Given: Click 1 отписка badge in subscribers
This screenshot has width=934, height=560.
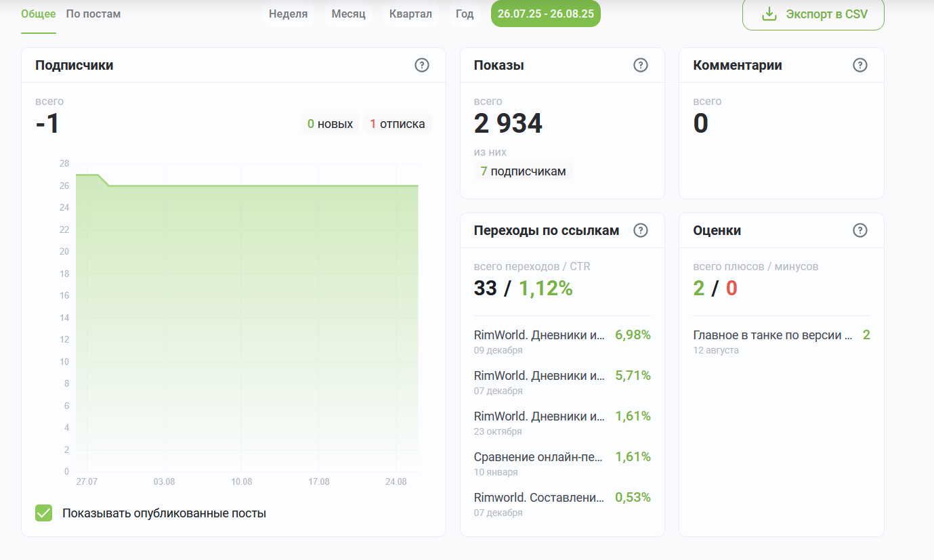Looking at the screenshot, I should click(x=398, y=124).
